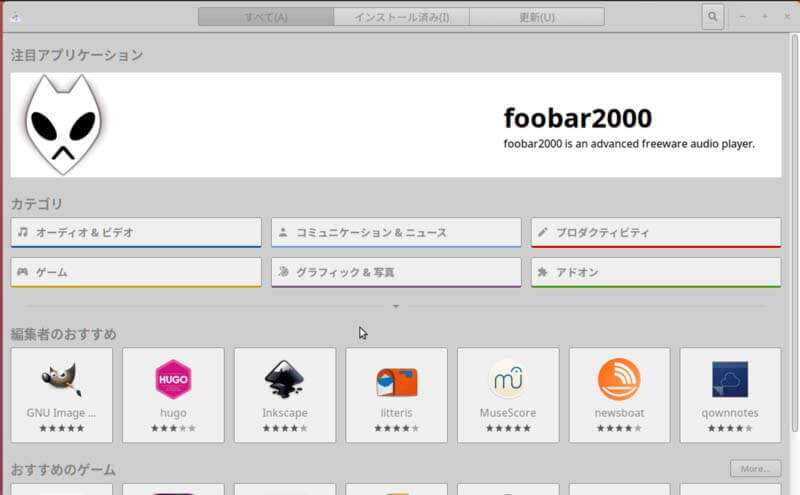The width and height of the screenshot is (800, 495).
Task: Open qownnotes app icon
Action: [730, 379]
